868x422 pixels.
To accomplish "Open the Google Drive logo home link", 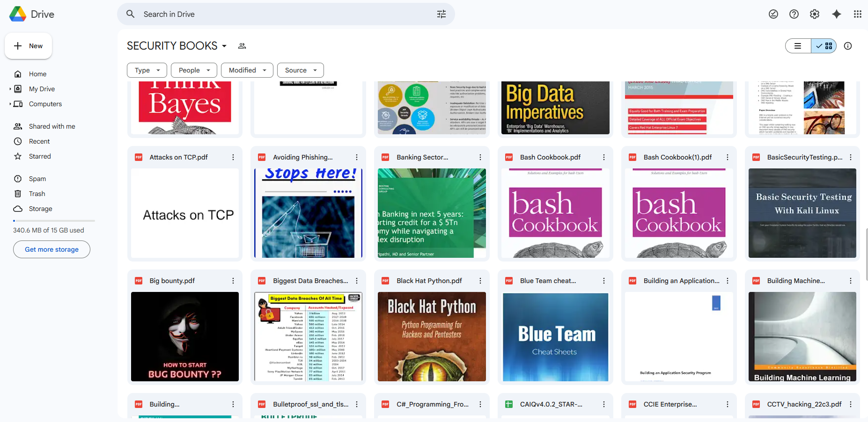I will 32,14.
